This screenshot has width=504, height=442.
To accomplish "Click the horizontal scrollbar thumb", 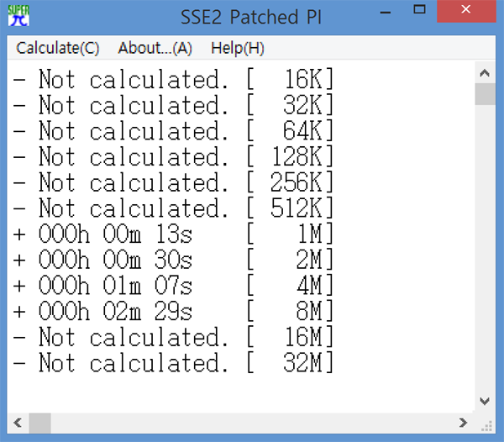I will [x=39, y=423].
